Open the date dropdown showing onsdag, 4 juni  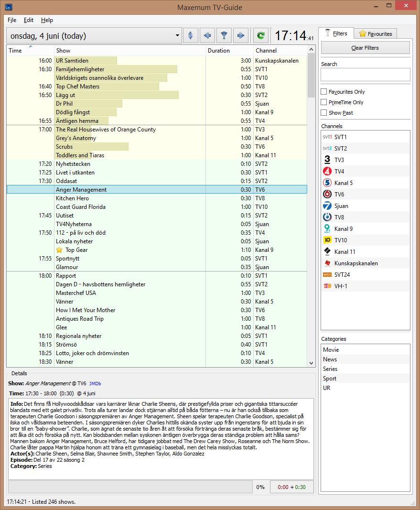[x=177, y=36]
